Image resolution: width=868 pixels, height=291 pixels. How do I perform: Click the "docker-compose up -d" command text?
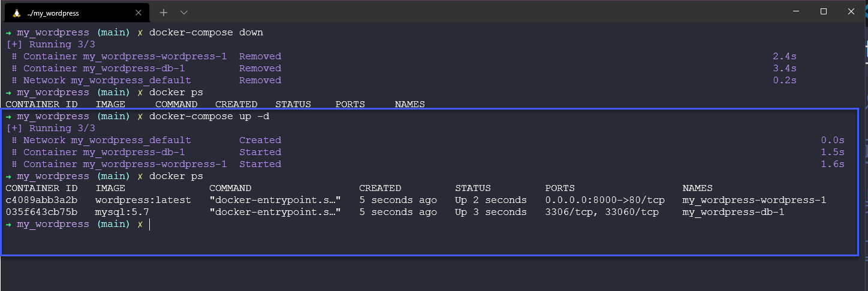click(x=209, y=116)
